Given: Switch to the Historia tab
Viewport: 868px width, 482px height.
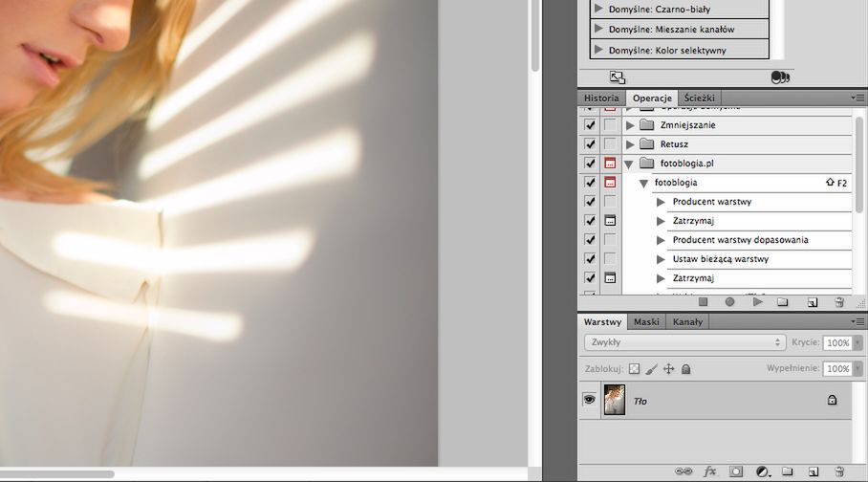Looking at the screenshot, I should point(601,99).
